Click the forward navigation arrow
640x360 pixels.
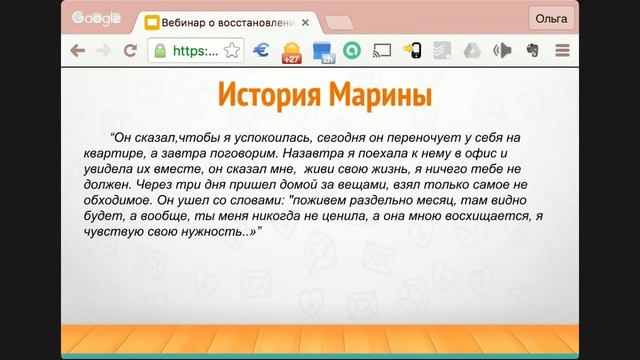click(x=104, y=51)
